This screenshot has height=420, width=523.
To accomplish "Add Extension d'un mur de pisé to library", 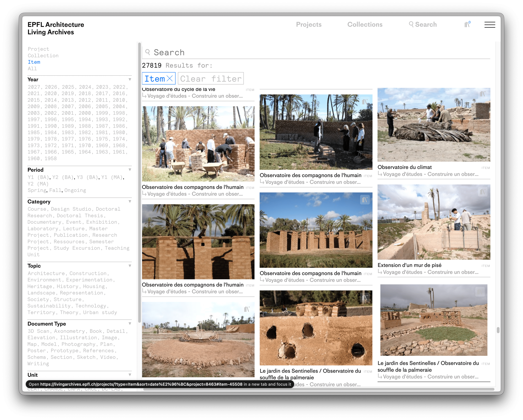I will tap(482, 192).
